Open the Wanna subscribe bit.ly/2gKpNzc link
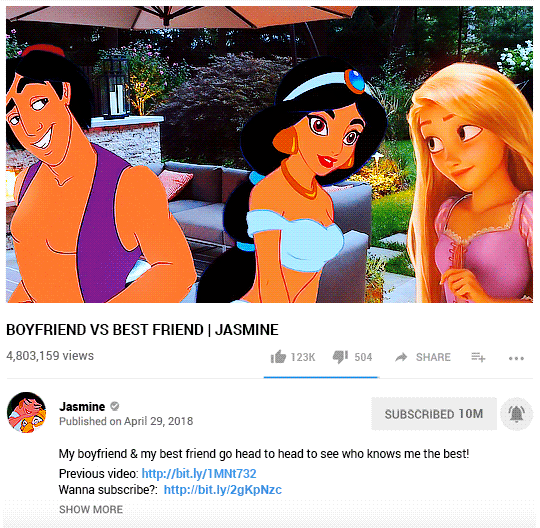Viewport: 540px width, 528px height. coord(222,489)
